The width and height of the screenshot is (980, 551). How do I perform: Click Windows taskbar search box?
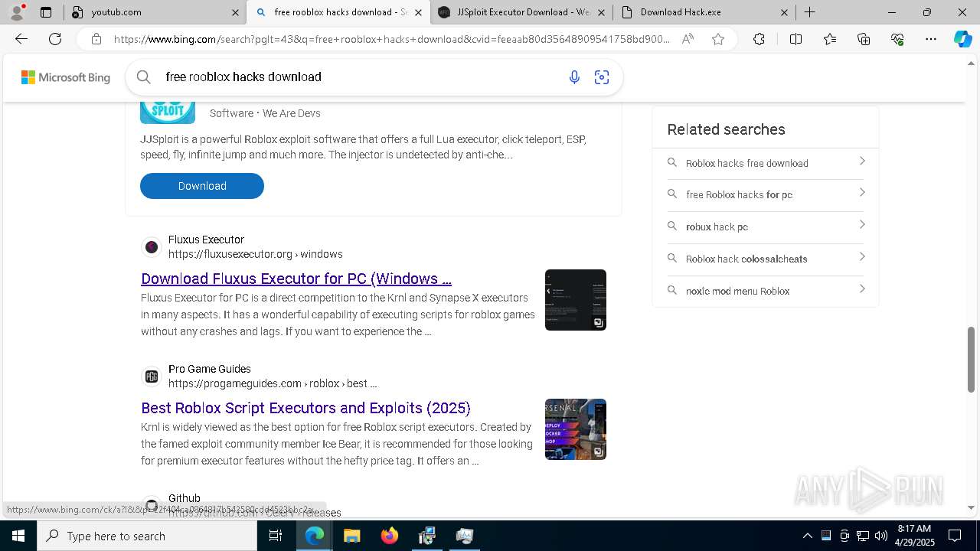[x=147, y=536]
